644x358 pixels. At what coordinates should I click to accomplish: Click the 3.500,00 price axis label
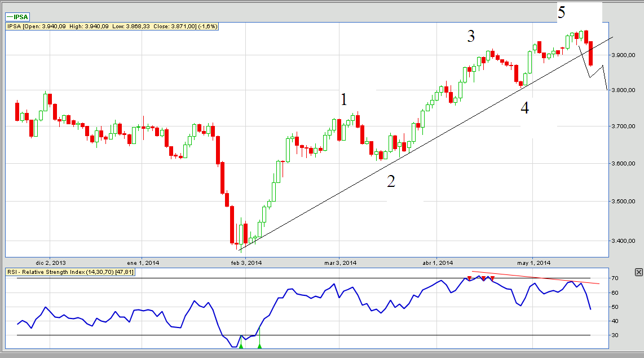[623, 202]
